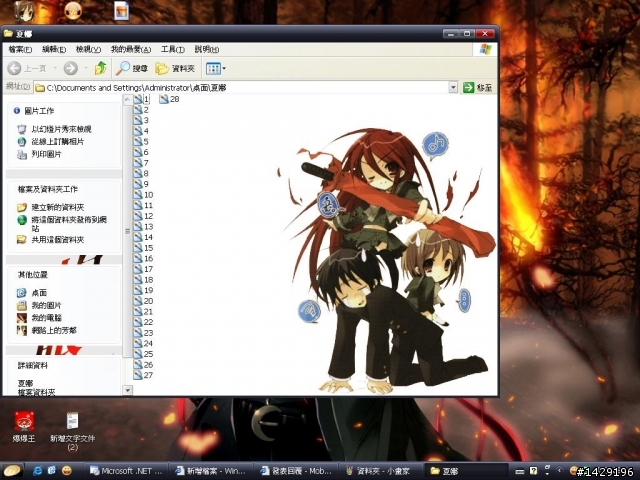Screen dimensions: 640x480
Task: Make a new folder (建立新的資料夾)
Action: click(x=58, y=207)
